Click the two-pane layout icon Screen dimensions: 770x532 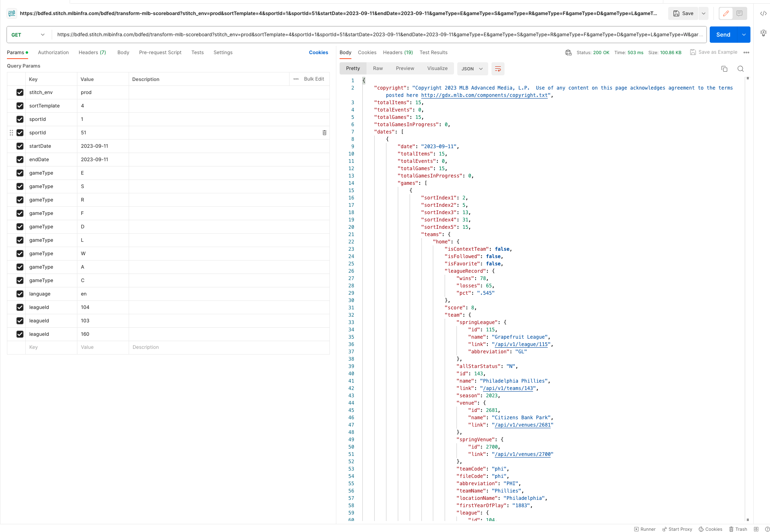(x=756, y=529)
